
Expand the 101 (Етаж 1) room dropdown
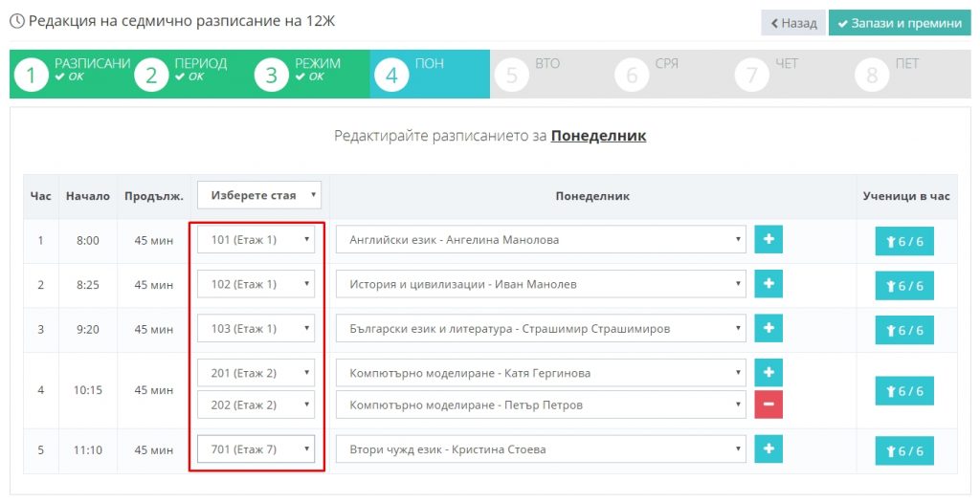click(x=256, y=240)
